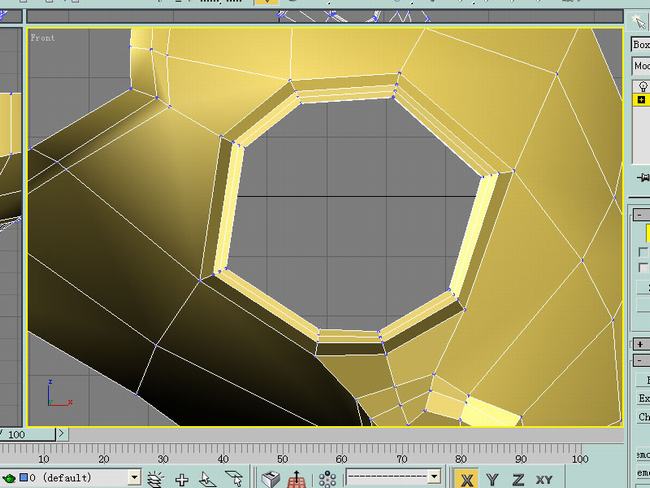
Task: Restrict movement to the Z axis
Action: click(518, 479)
